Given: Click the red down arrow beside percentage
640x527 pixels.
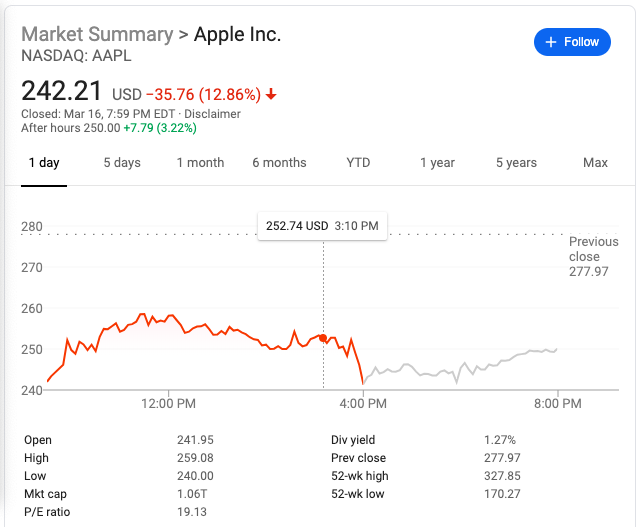Looking at the screenshot, I should pyautogui.click(x=271, y=95).
